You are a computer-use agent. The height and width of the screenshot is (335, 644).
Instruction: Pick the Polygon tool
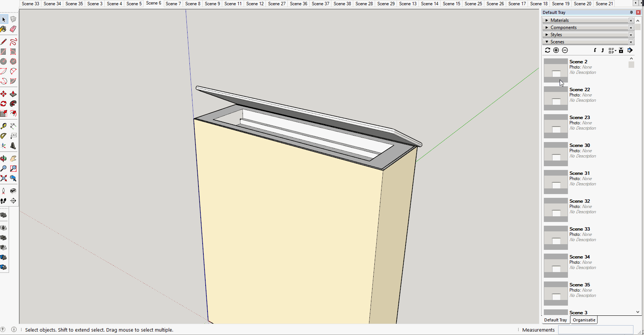[x=13, y=61]
